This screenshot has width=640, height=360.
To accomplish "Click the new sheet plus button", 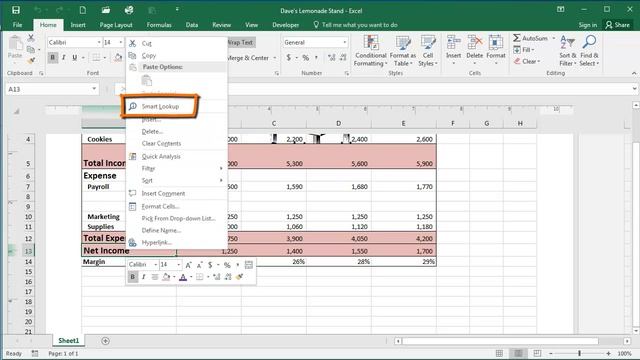I will pos(105,340).
